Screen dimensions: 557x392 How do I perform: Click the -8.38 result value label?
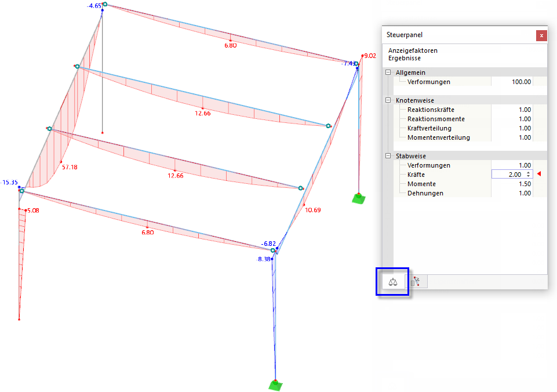tap(263, 259)
